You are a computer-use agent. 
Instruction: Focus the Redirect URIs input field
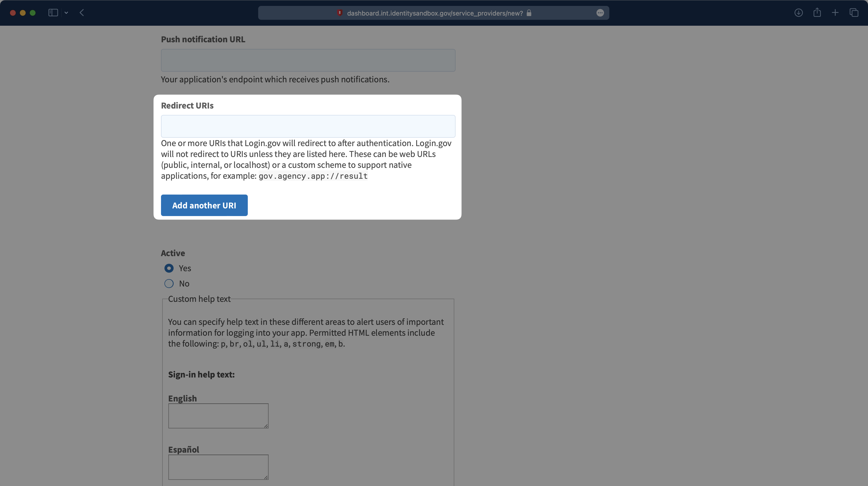(x=308, y=126)
